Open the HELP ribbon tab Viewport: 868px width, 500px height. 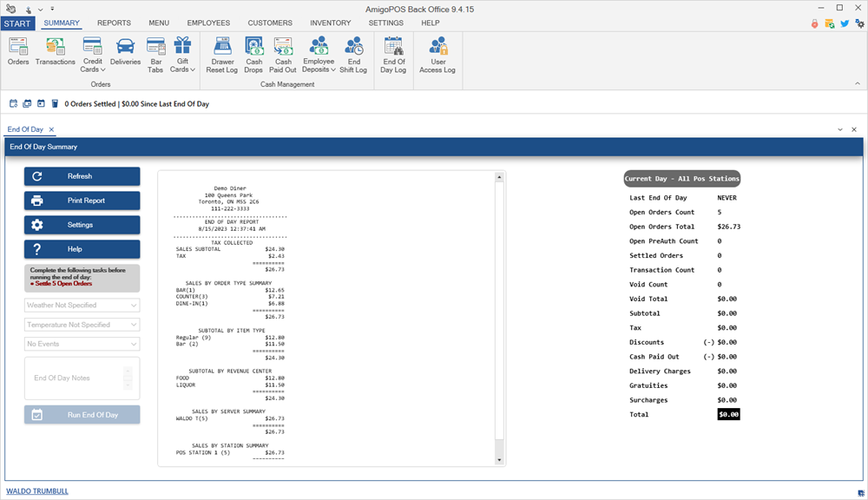pos(431,23)
